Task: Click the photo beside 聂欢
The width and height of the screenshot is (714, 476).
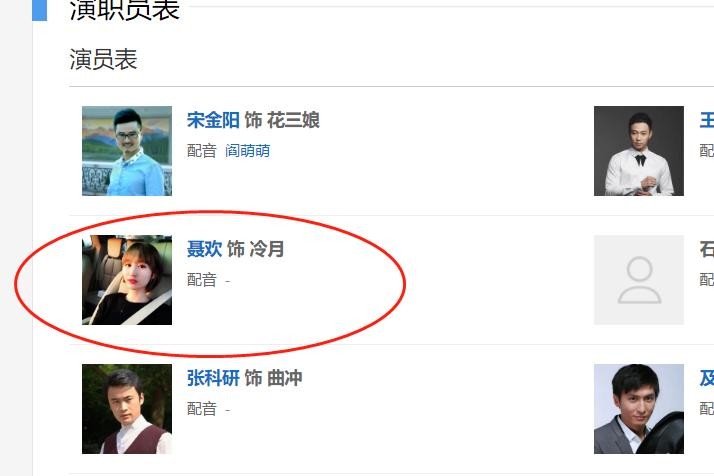Action: tap(127, 280)
